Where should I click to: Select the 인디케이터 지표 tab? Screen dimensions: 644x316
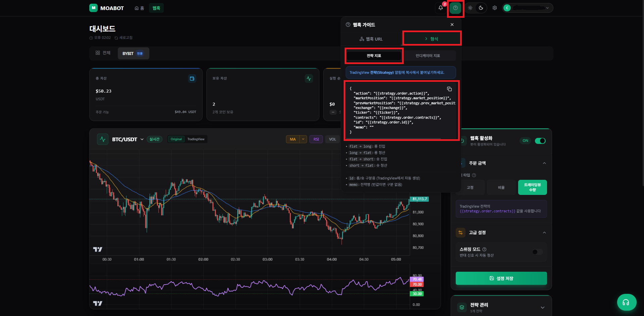(428, 56)
